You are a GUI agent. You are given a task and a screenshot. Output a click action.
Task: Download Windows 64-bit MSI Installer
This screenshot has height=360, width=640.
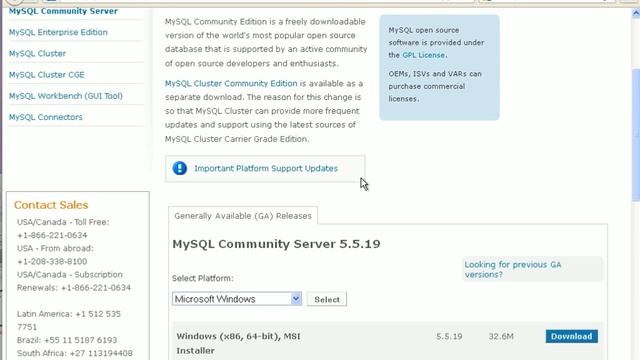[x=571, y=336]
